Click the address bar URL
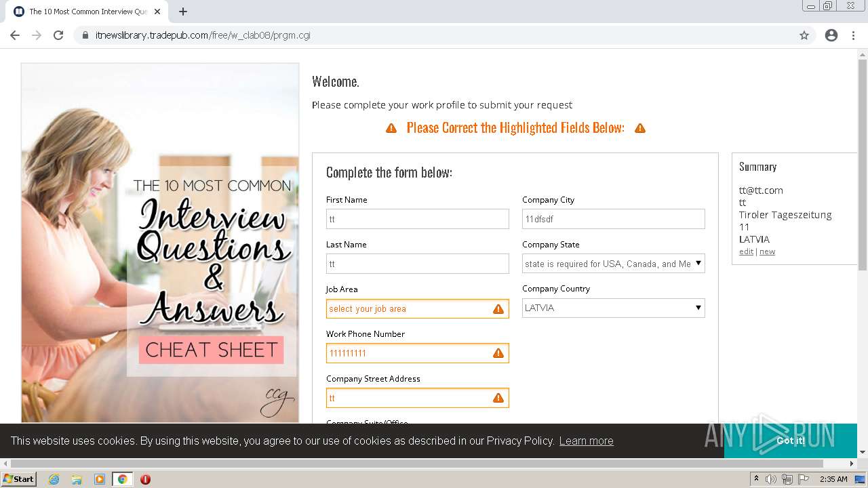868x488 pixels. pyautogui.click(x=203, y=35)
